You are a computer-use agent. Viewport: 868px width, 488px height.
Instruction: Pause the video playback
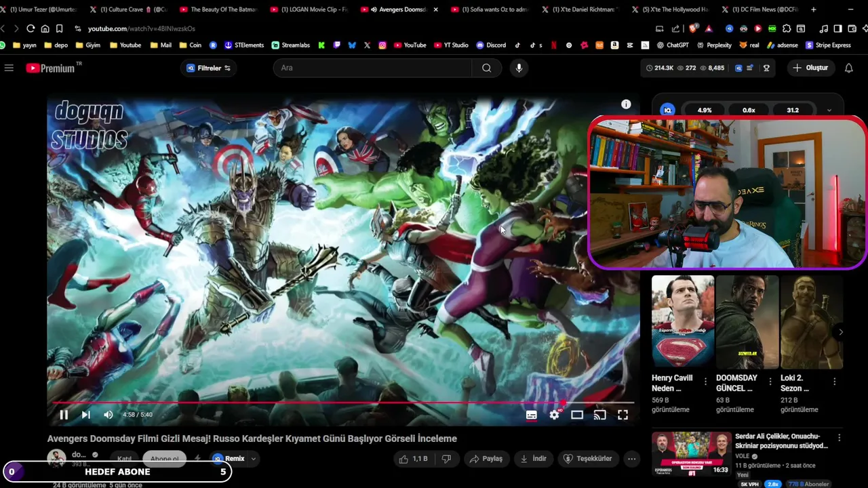(x=64, y=415)
